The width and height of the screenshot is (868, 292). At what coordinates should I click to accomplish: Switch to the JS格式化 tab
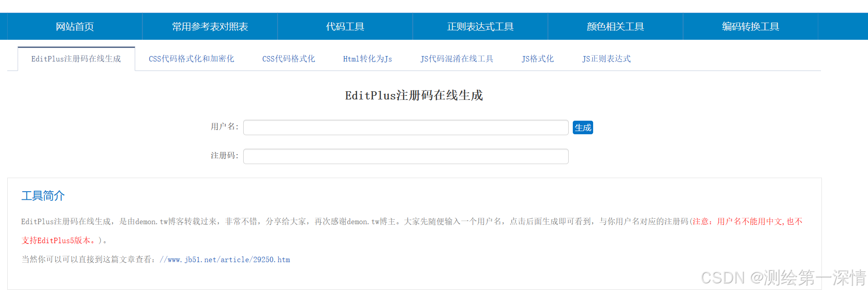pos(538,59)
